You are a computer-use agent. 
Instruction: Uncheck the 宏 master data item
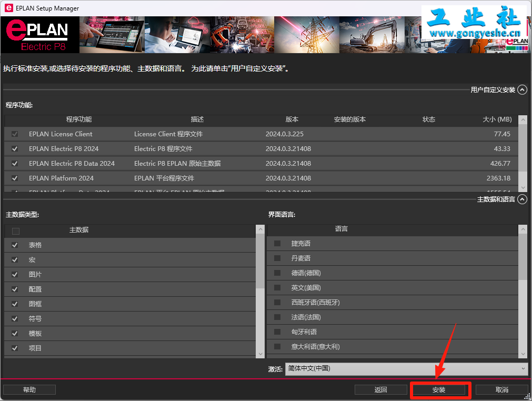15,260
